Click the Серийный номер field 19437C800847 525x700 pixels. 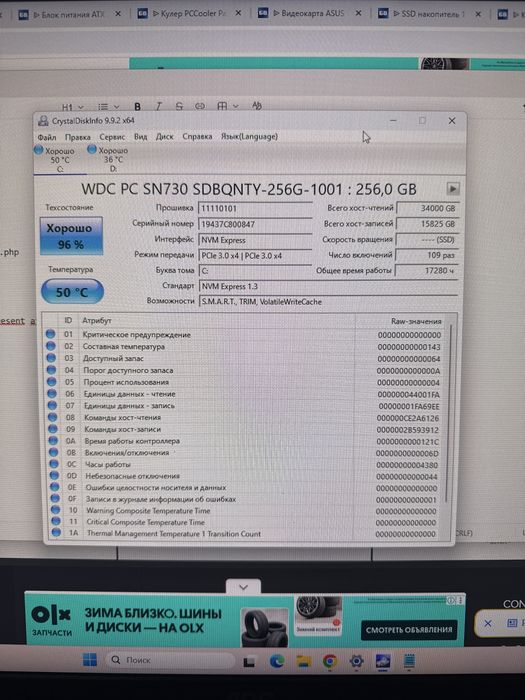[255, 224]
